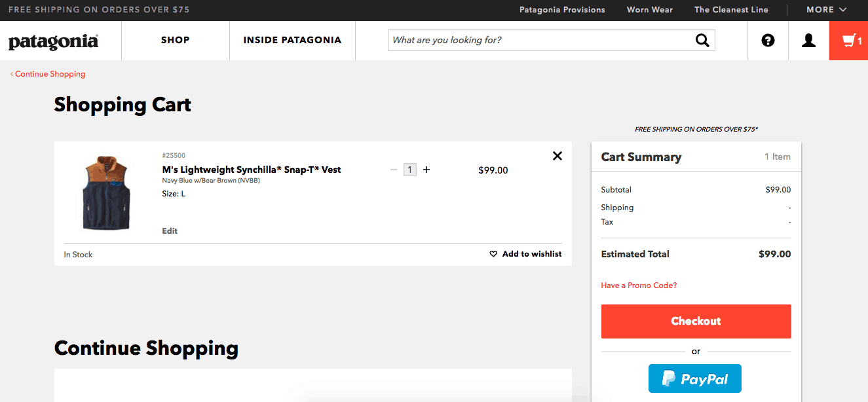This screenshot has width=868, height=402.
Task: Open the SHOP menu
Action: point(176,41)
